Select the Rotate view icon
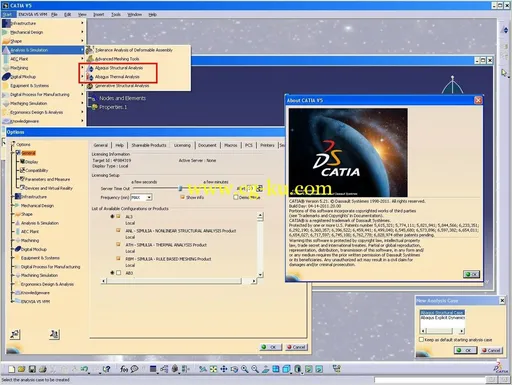The image size is (512, 385). pos(234,369)
